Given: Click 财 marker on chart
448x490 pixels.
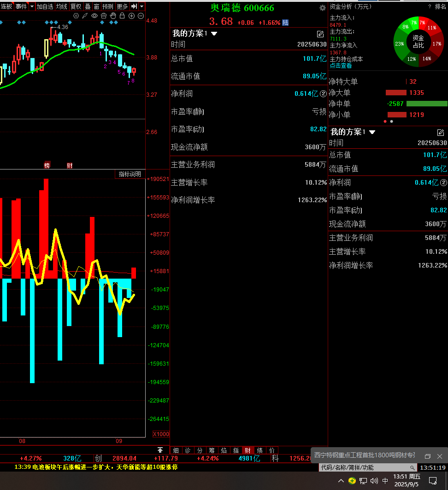Looking at the screenshot, I should [70, 165].
